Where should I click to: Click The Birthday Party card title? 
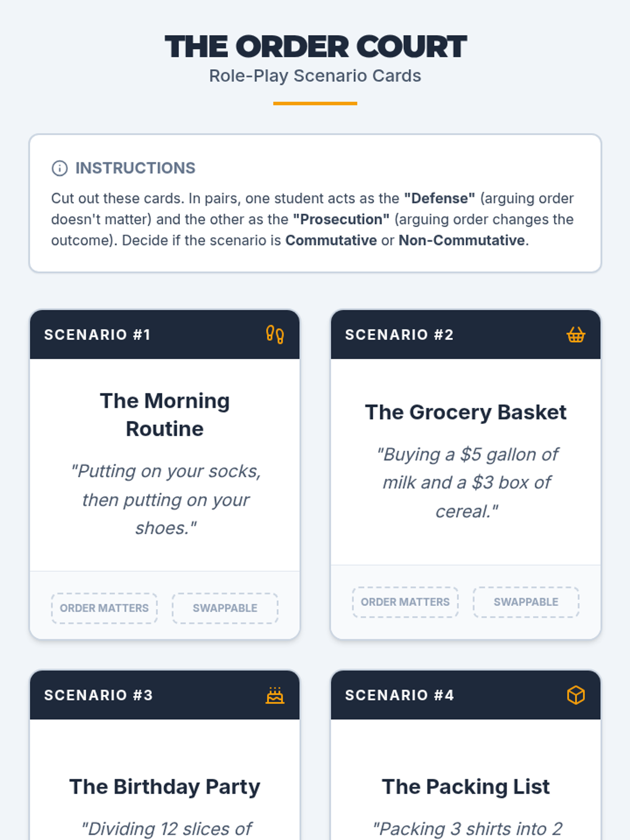coord(165,786)
